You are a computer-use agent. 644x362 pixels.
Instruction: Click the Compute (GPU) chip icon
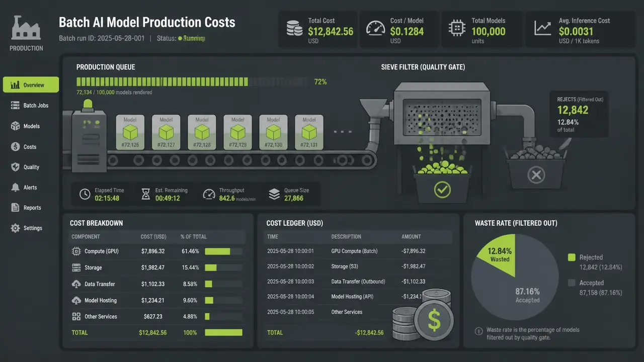[x=76, y=251]
